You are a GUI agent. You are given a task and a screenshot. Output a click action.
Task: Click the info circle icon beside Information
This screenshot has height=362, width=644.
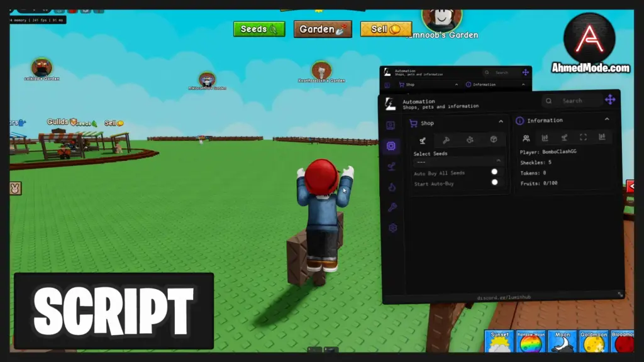click(520, 121)
